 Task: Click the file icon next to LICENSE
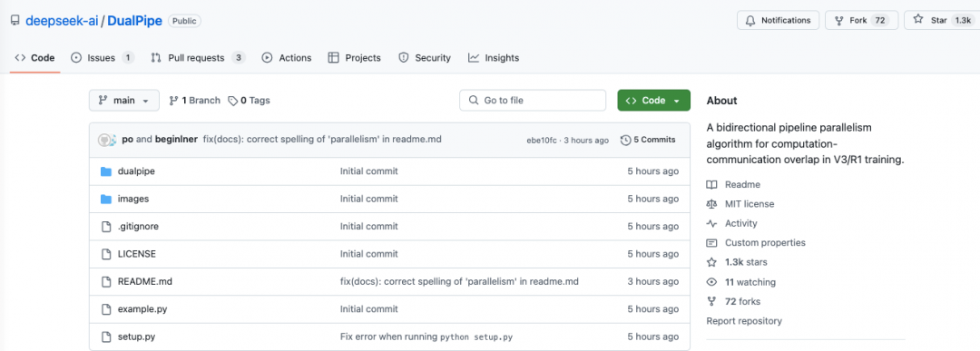click(105, 254)
